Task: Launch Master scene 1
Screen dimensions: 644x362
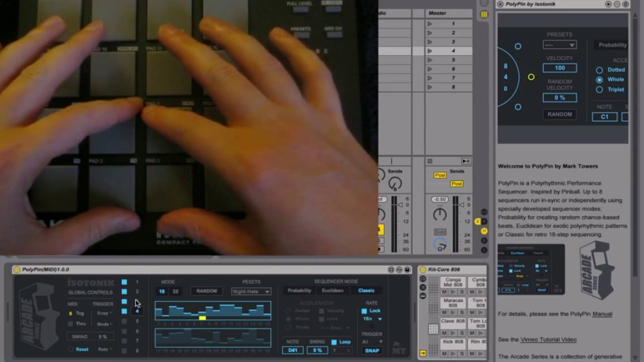Action: click(430, 24)
